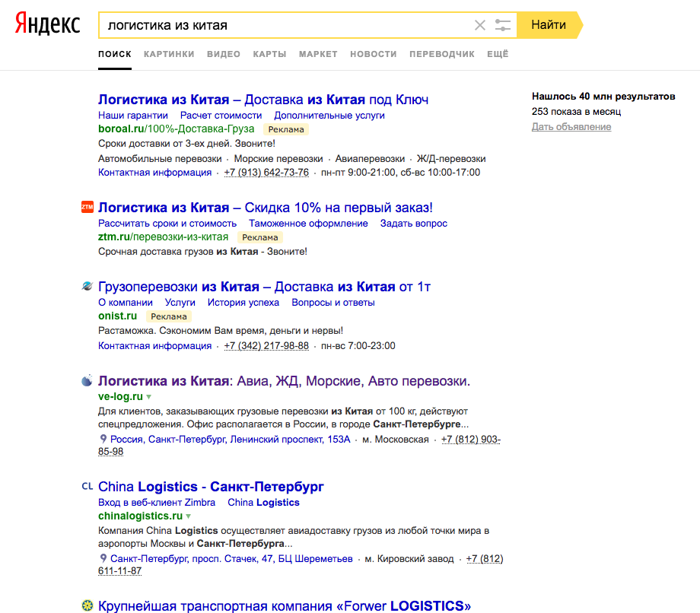Open the КАРТЫ tab
The image size is (700, 613).
[x=269, y=54]
